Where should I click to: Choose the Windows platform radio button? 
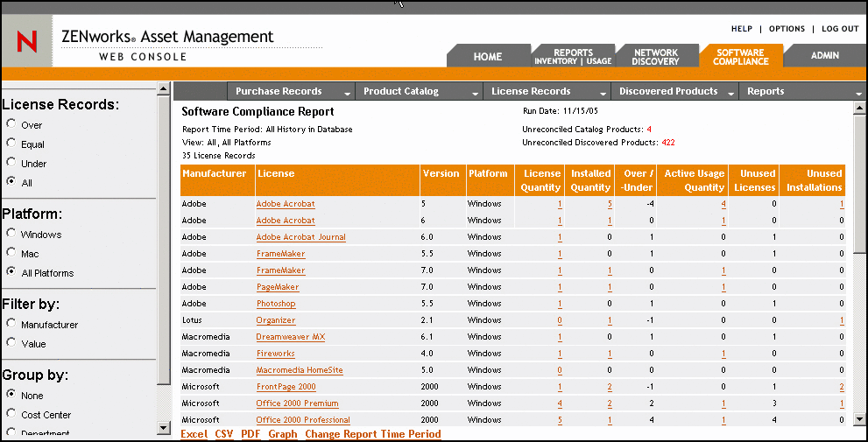11,234
